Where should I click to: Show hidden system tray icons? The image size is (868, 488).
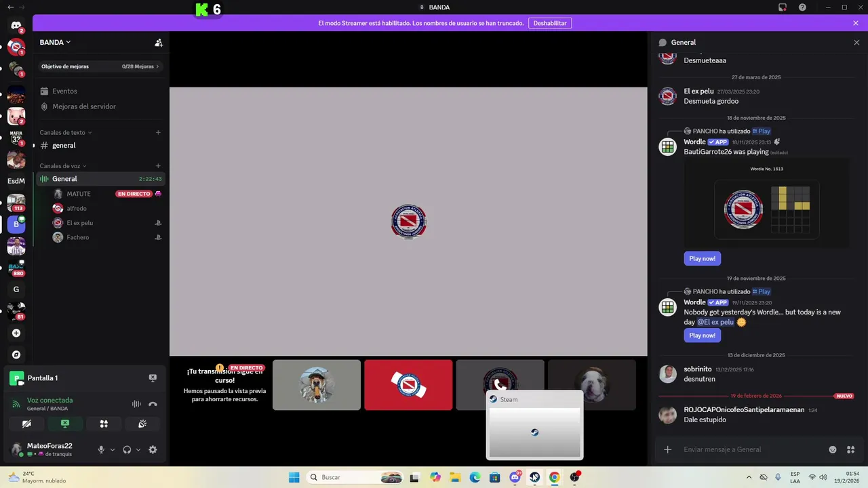tap(749, 477)
